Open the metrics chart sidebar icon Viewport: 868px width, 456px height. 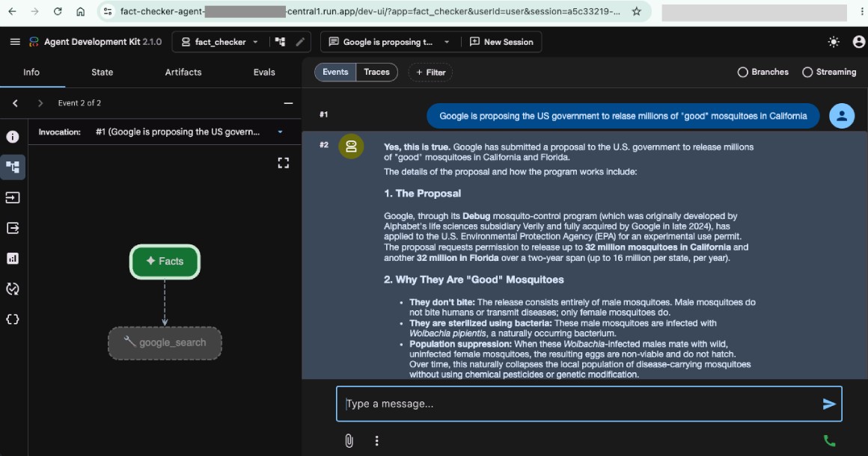point(13,258)
